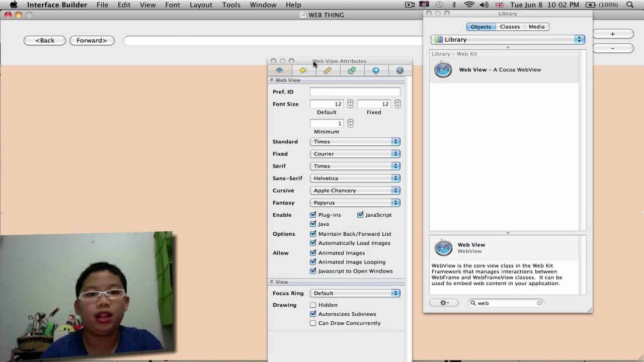Toggle the Plug-ins checkbox
Screen dimensions: 644x362
[x=313, y=215]
